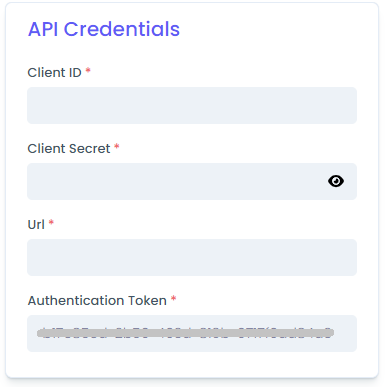Click the API Credentials heading
The height and width of the screenshot is (387, 385).
(x=104, y=29)
